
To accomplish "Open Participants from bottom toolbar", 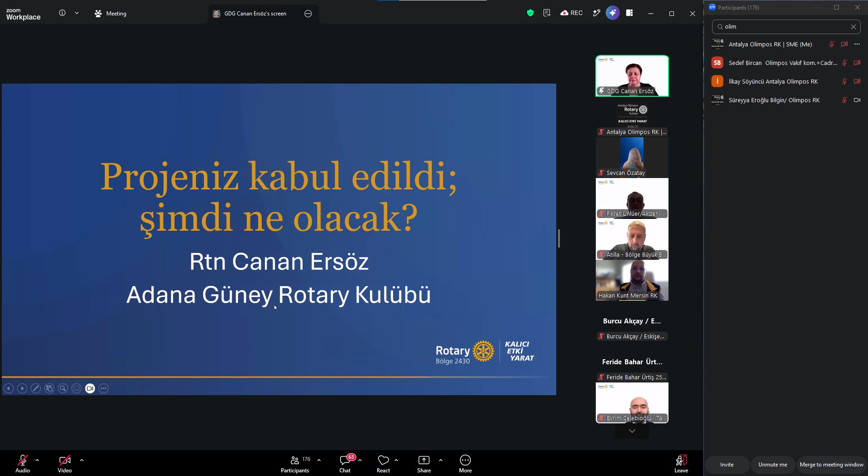I will (x=295, y=464).
